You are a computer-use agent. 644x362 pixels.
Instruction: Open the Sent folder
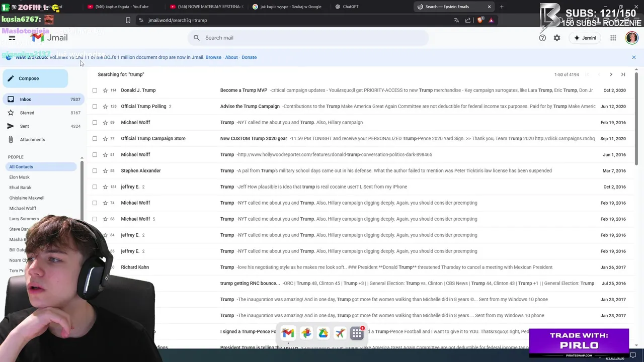(x=43, y=126)
